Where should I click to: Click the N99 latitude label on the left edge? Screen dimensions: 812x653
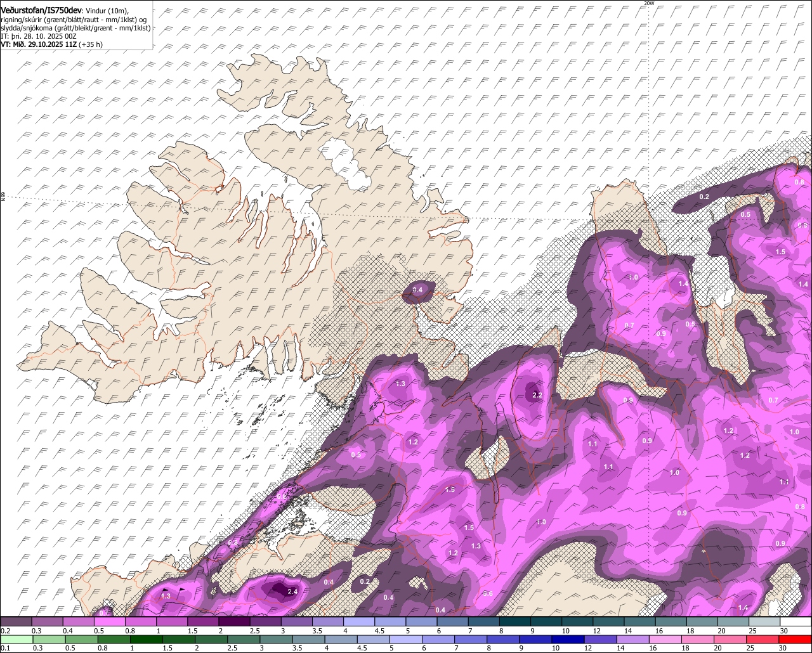pyautogui.click(x=3, y=197)
